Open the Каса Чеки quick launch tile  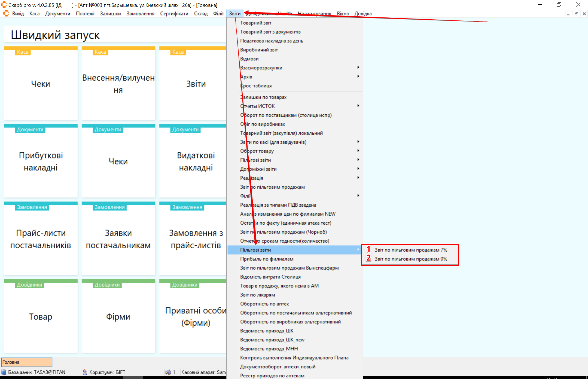pos(41,84)
